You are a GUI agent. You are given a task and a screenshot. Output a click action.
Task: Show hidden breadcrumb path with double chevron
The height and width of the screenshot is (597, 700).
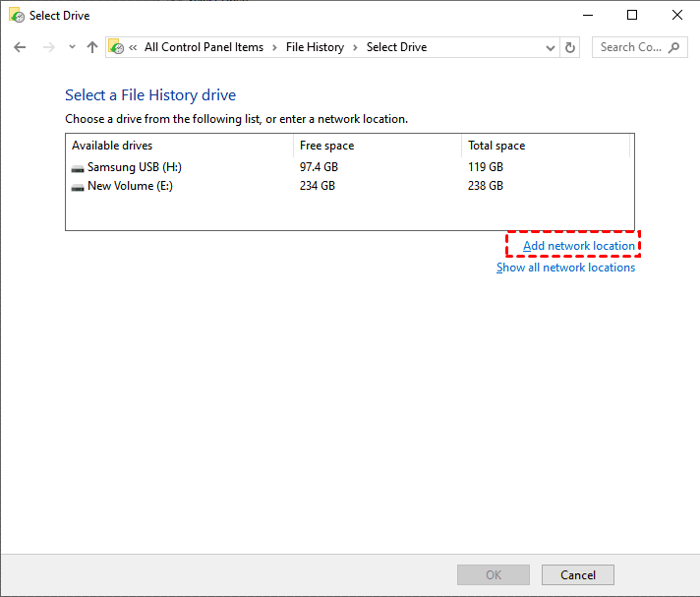[133, 47]
